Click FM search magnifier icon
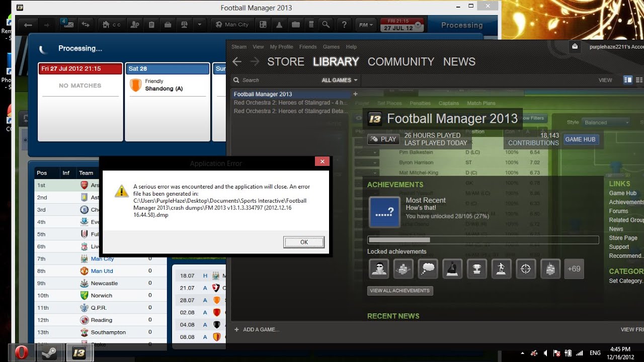 [x=326, y=25]
